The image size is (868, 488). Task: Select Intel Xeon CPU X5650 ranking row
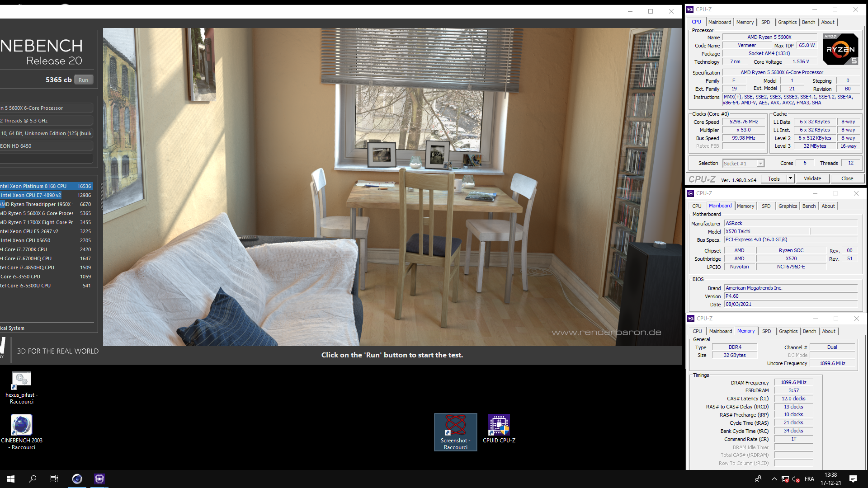[x=47, y=240]
